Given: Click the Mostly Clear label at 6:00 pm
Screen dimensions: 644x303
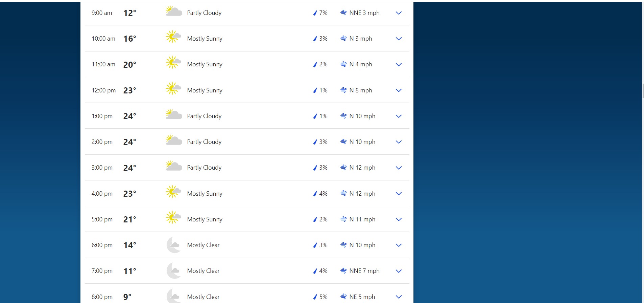Looking at the screenshot, I should click(x=204, y=245).
